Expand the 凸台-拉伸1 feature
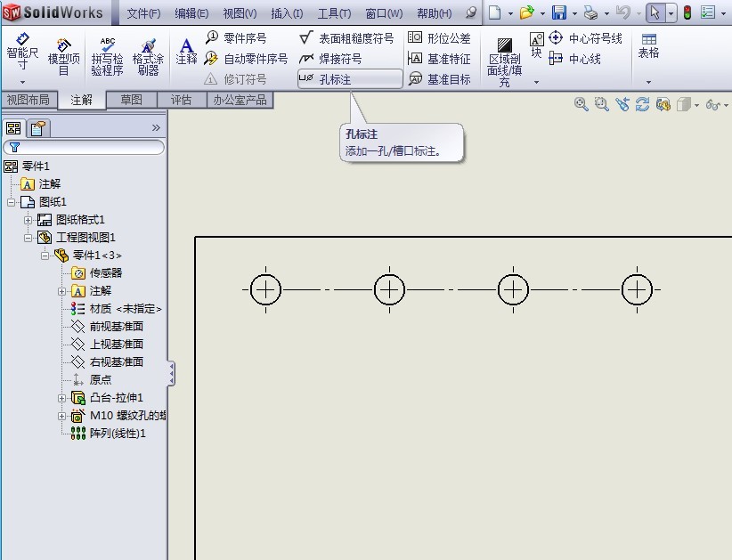732x560 pixels. click(61, 398)
